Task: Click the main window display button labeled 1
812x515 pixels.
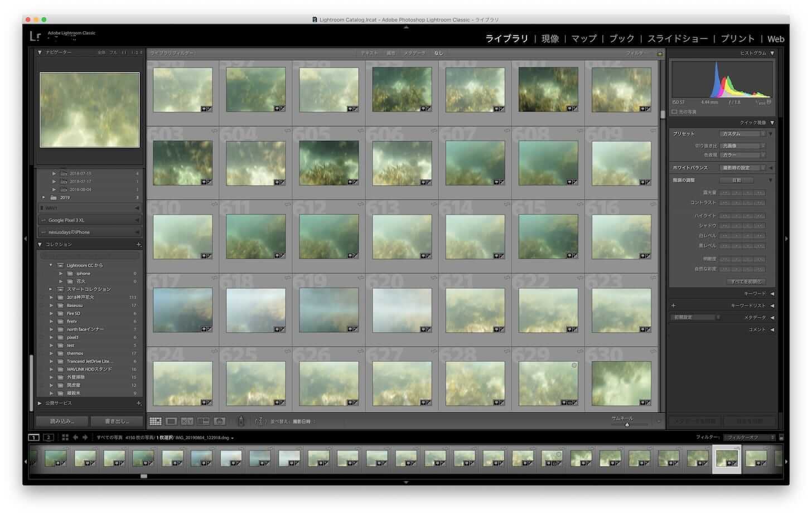Action: pos(34,438)
